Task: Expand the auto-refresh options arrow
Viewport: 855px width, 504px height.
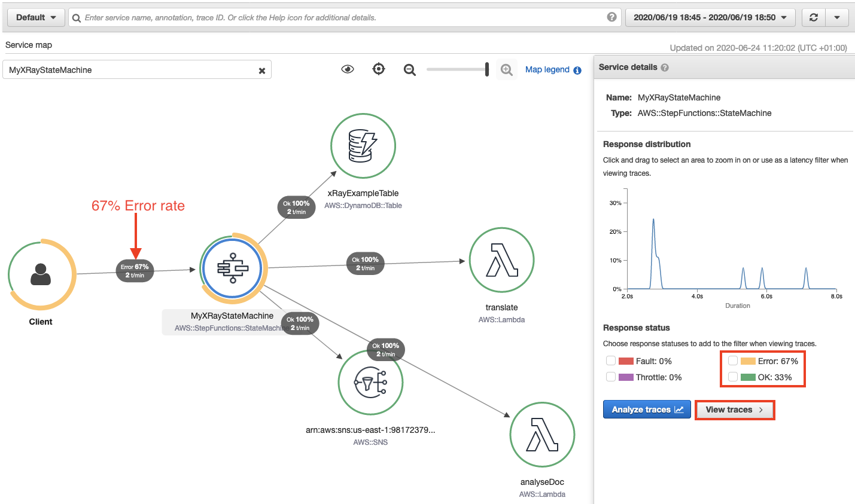Action: pyautogui.click(x=837, y=17)
